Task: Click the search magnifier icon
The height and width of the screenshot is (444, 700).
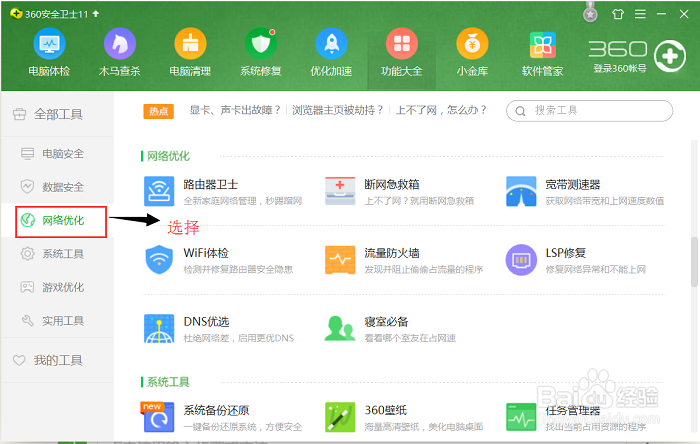Action: [x=520, y=111]
